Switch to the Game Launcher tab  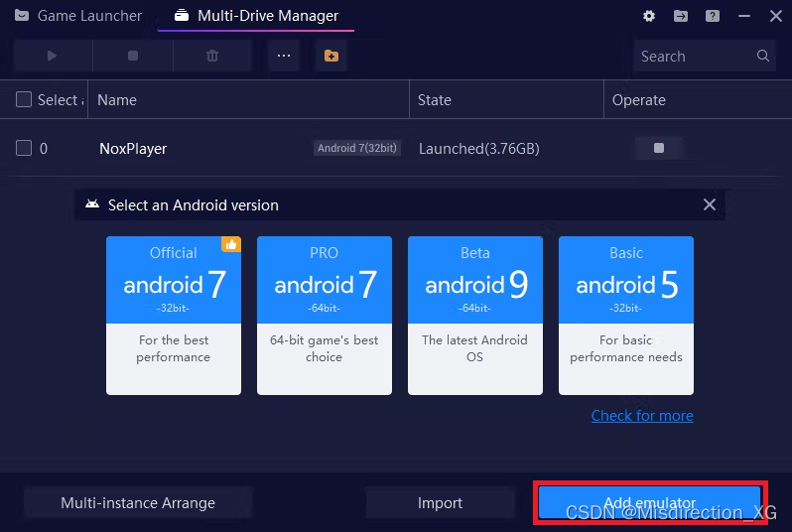pos(78,16)
